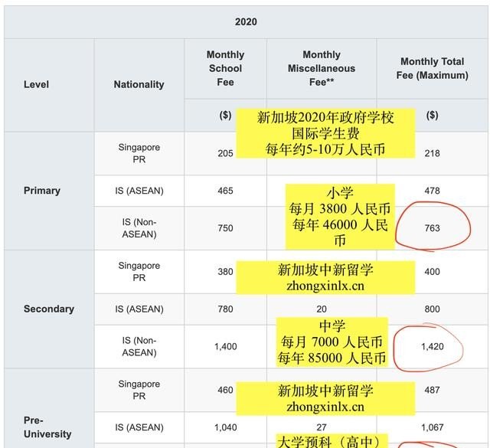Click the "Monthly School Fee" header
The height and width of the screenshot is (448, 490).
pos(225,68)
